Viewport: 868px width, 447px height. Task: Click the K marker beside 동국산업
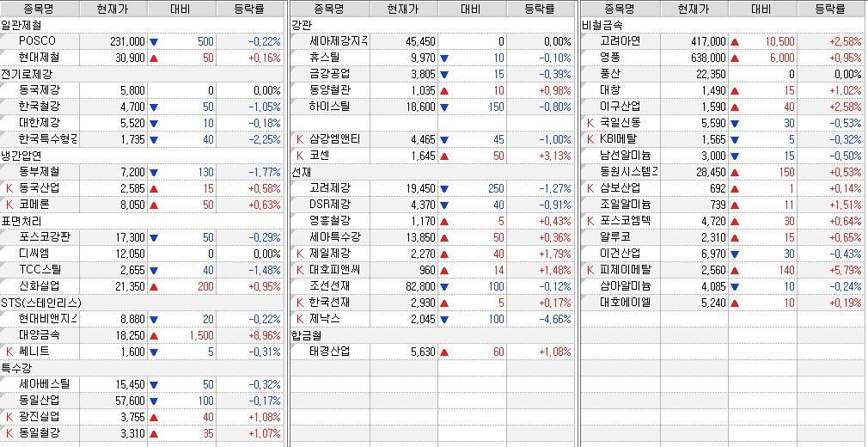9,188
